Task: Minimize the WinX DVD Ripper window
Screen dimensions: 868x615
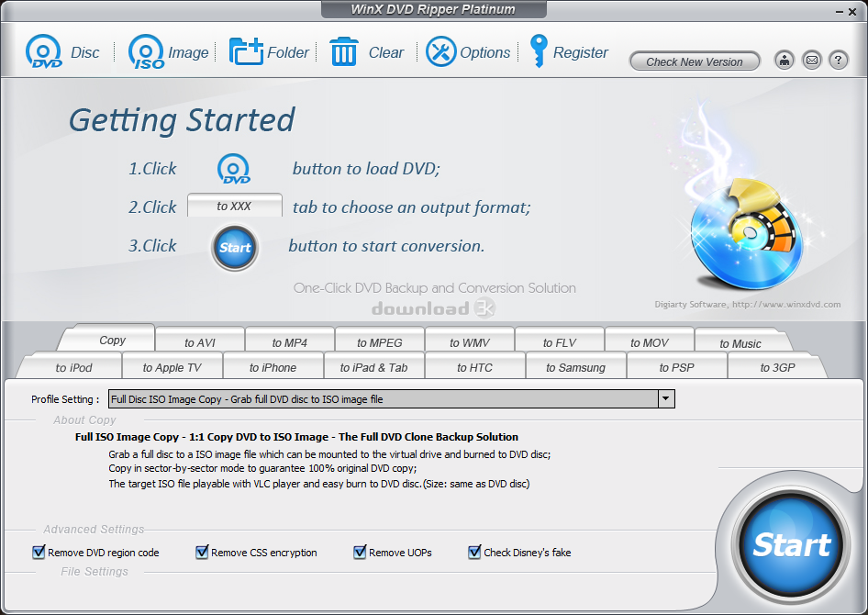Action: tap(840, 9)
